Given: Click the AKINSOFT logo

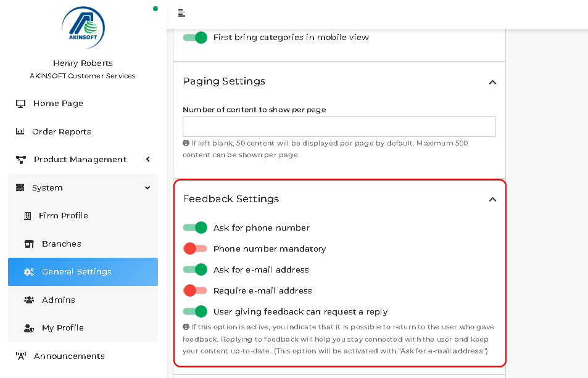Looking at the screenshot, I should [x=83, y=27].
